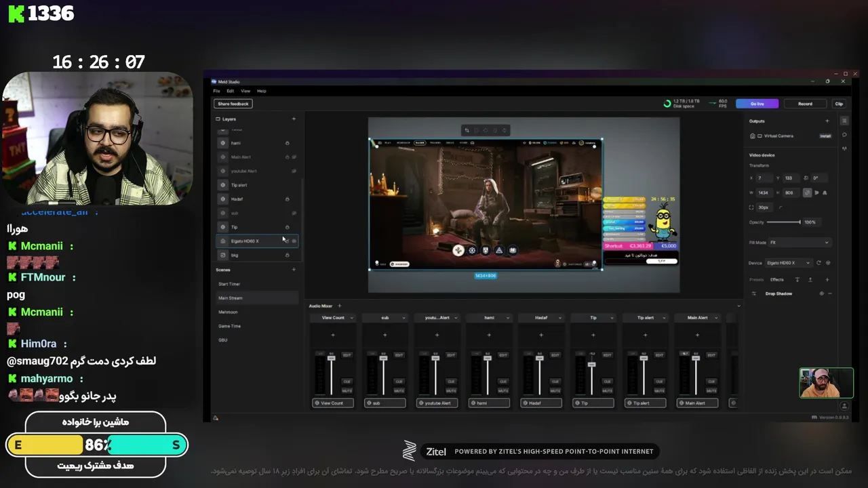This screenshot has width=868, height=488.
Task: Mute the View Count audio channel
Action: tap(347, 390)
